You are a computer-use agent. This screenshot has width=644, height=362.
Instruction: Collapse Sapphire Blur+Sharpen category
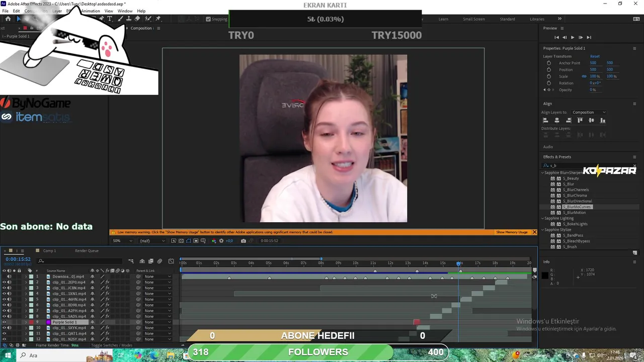tap(542, 172)
